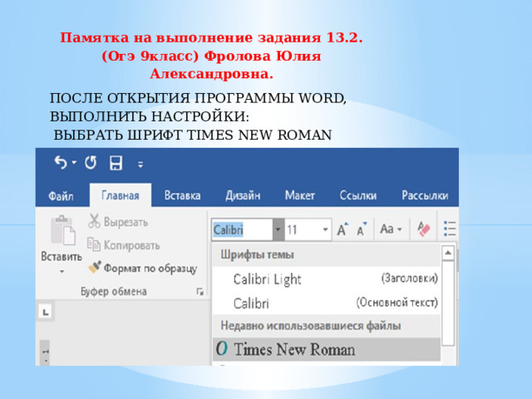Click the vertical ruler
This screenshot has height=399, width=532.
45,352
